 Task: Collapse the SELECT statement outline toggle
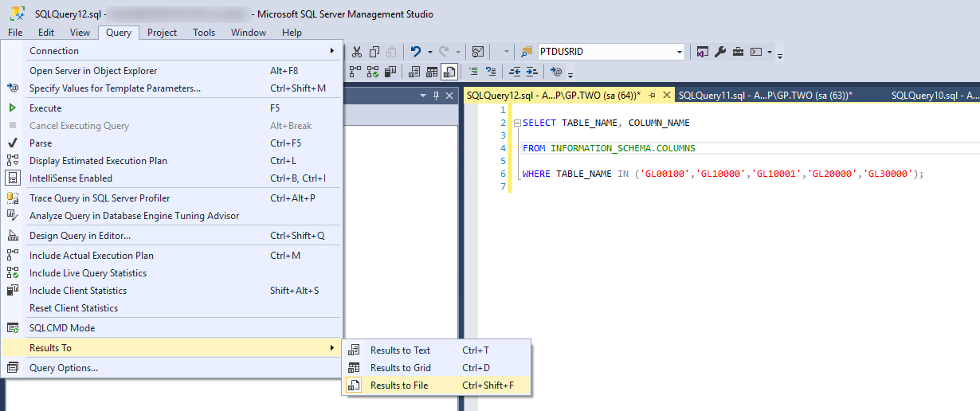click(516, 123)
